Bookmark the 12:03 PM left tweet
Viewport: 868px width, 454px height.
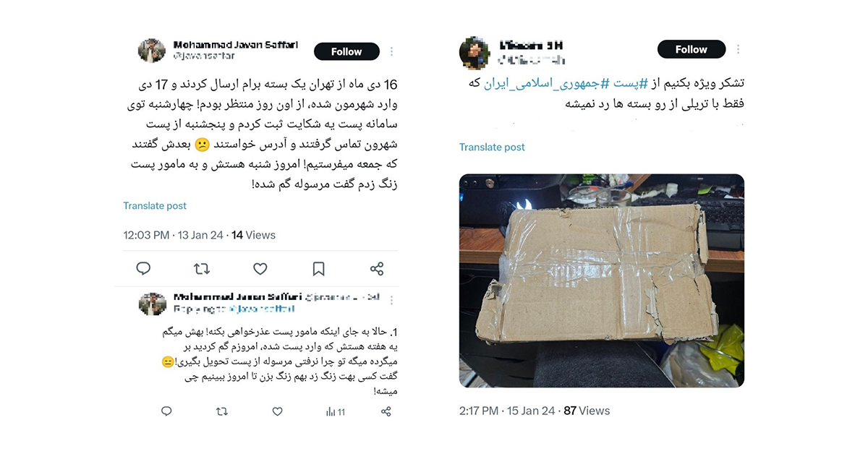(318, 269)
